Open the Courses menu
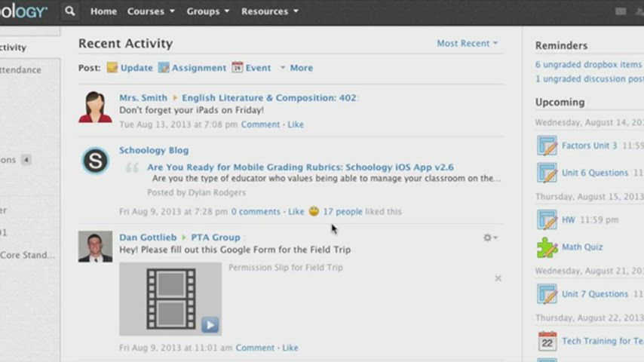Viewport: 644px width, 362px height. (x=151, y=11)
